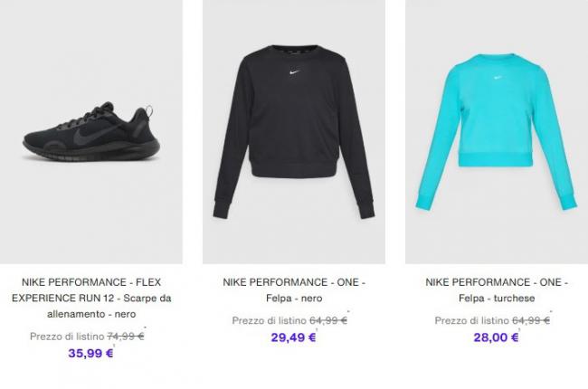Screen dimensions: 588x389
Task: Open the black Nike sweatshirt product image
Action: tap(294, 132)
